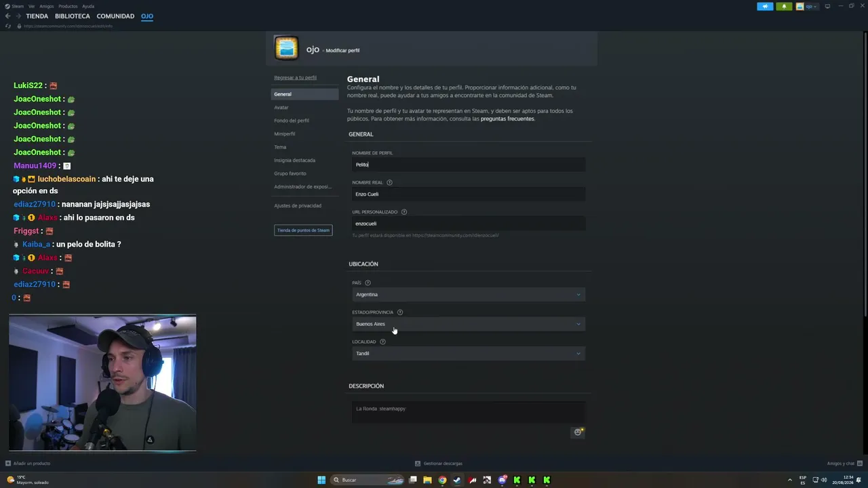Screen dimensions: 868x488
Task: Open the Localidad dropdown showing Tandil
Action: [469, 353]
